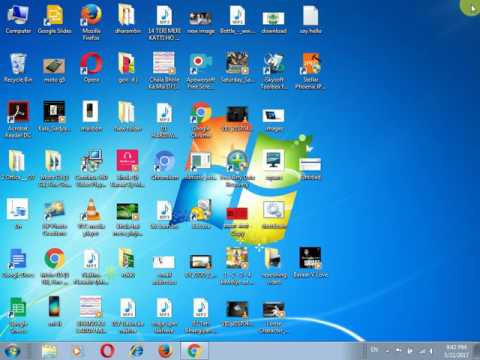Launch Windows Media Player from taskbar
The height and width of the screenshot is (360, 480).
(77, 351)
